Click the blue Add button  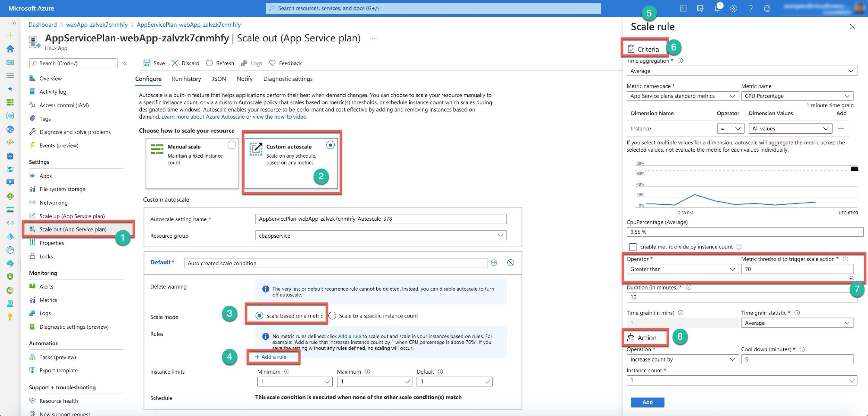point(647,402)
